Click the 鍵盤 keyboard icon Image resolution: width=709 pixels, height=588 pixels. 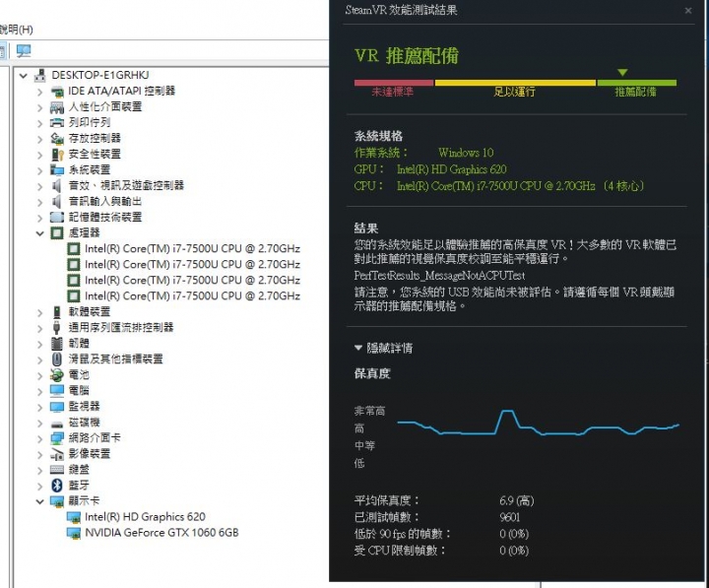point(57,470)
